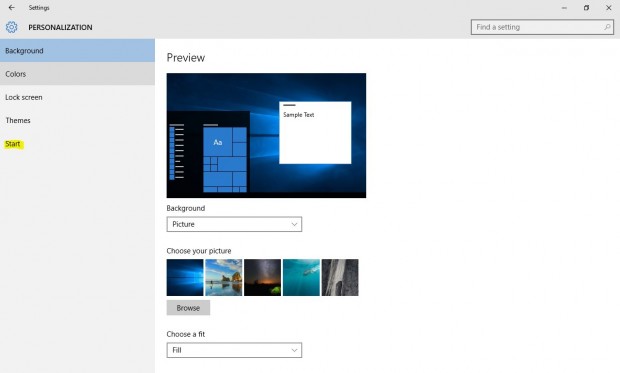620x373 pixels.
Task: Choose the gray rock cliff wallpaper thumbnail
Action: pyautogui.click(x=340, y=277)
